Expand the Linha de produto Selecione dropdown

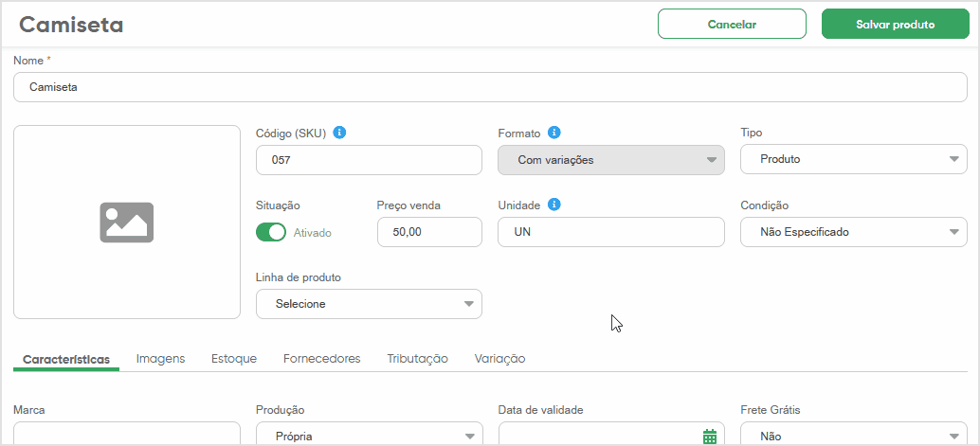(x=370, y=304)
